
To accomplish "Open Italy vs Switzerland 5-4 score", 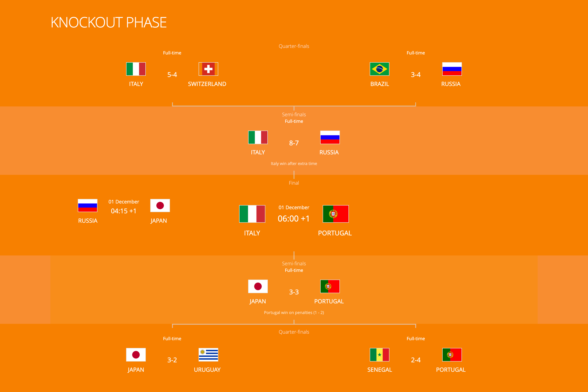I will (172, 75).
